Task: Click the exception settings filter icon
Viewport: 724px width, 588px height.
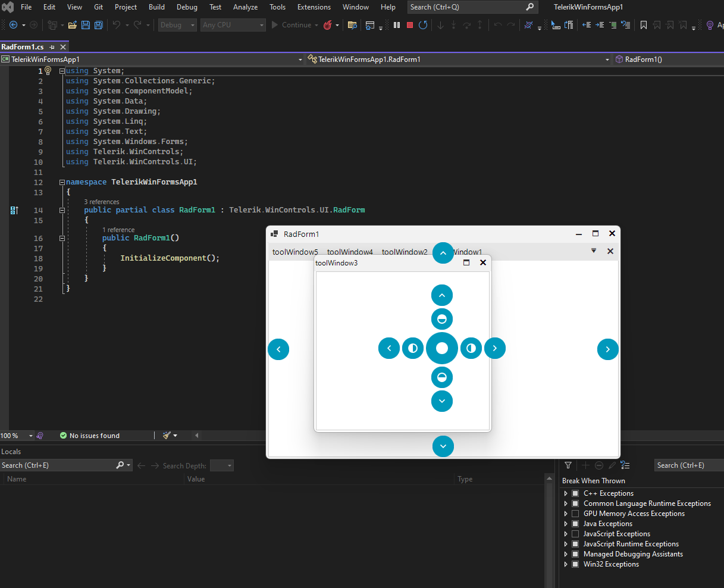Action: click(x=568, y=465)
